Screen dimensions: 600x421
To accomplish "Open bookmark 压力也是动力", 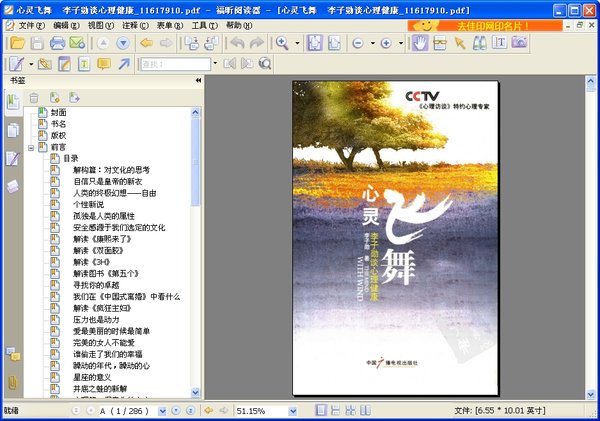I will [96, 320].
